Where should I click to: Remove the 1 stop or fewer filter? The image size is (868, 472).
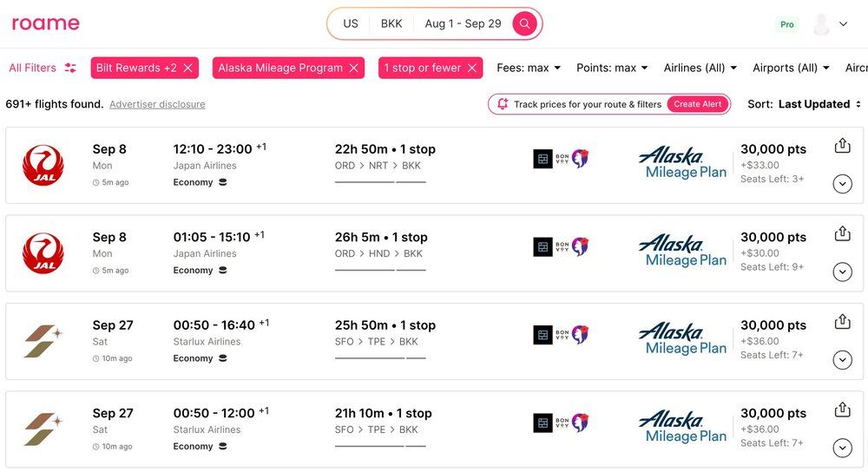tap(472, 68)
